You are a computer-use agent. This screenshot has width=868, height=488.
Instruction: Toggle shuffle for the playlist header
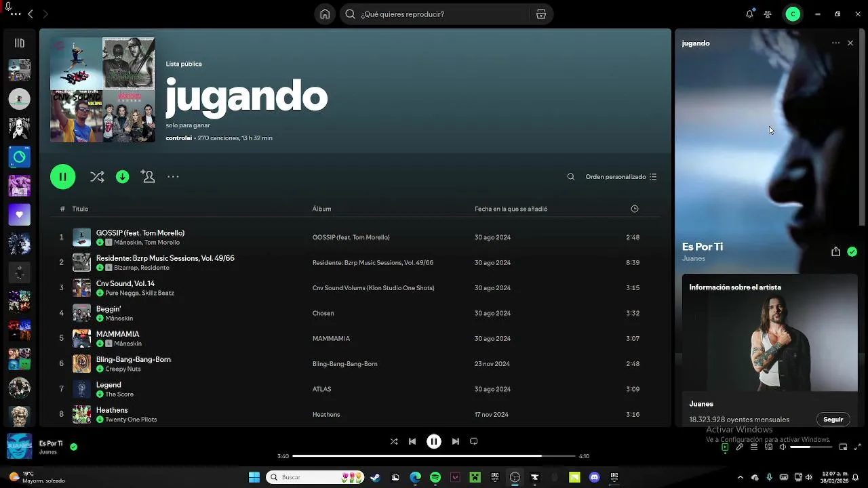tap(97, 177)
